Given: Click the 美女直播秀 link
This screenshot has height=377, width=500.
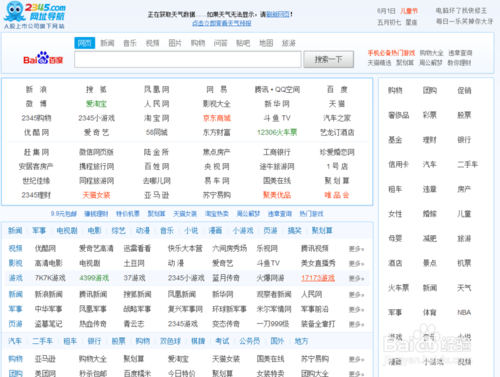Looking at the screenshot, I should point(318,263).
